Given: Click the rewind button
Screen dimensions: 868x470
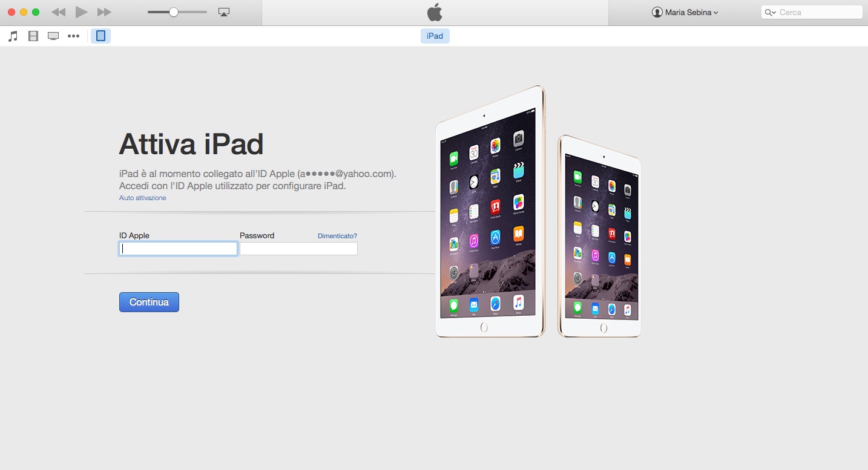Looking at the screenshot, I should click(x=58, y=12).
